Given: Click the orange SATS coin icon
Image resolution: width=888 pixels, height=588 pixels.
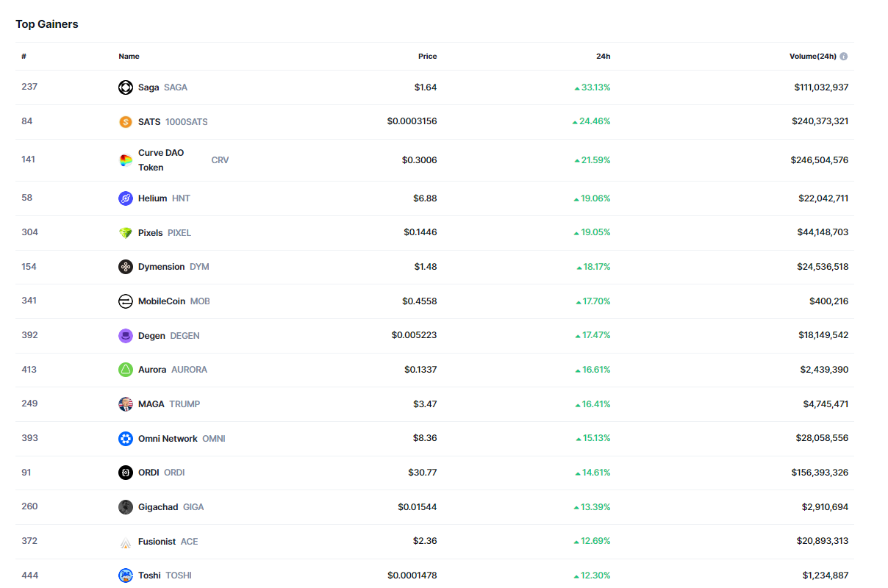Looking at the screenshot, I should click(x=126, y=122).
